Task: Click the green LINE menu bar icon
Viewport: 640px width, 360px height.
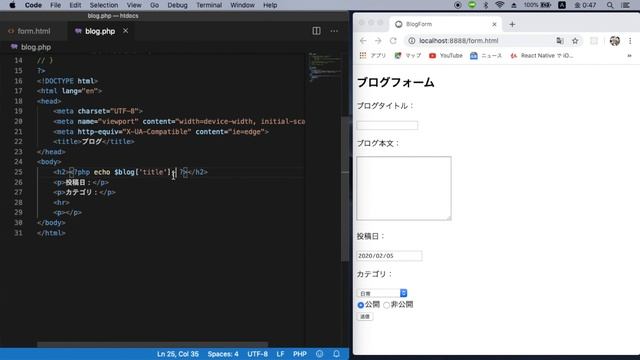Action: (472, 5)
